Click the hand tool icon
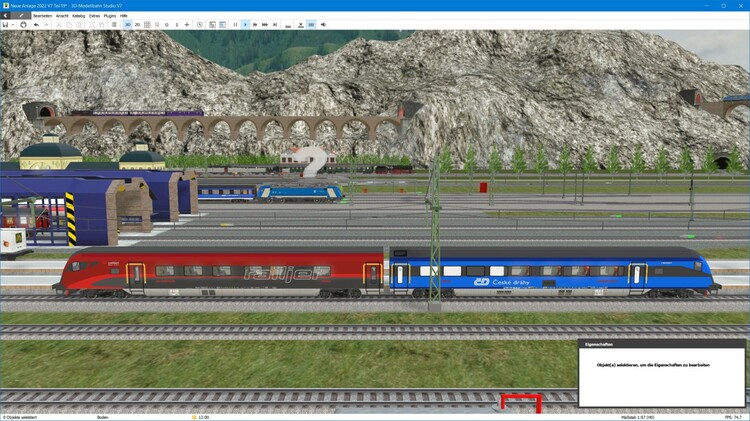The image size is (750, 421). [x=23, y=24]
